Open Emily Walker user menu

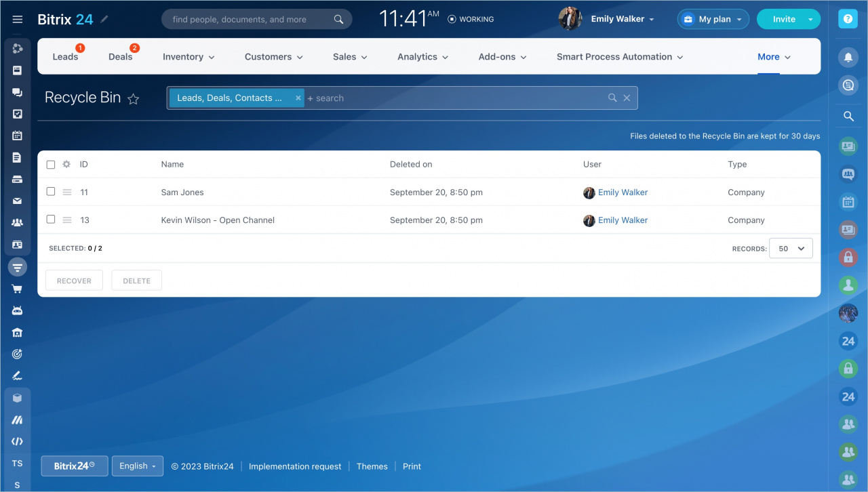click(x=623, y=19)
